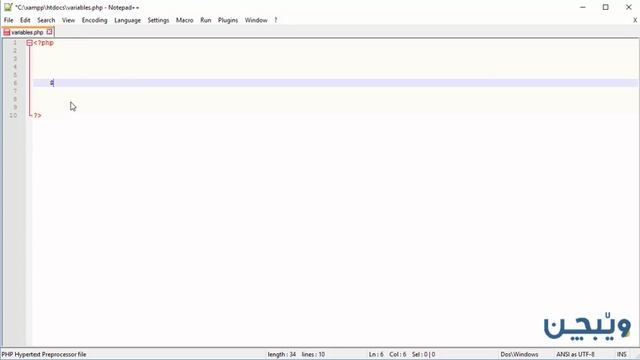
Task: Open the Window menu
Action: [x=256, y=20]
